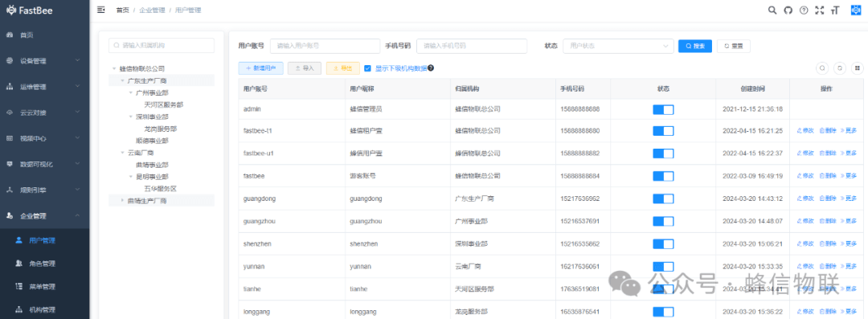Focus the 用户账号 input field
The height and width of the screenshot is (319, 868).
(x=325, y=46)
